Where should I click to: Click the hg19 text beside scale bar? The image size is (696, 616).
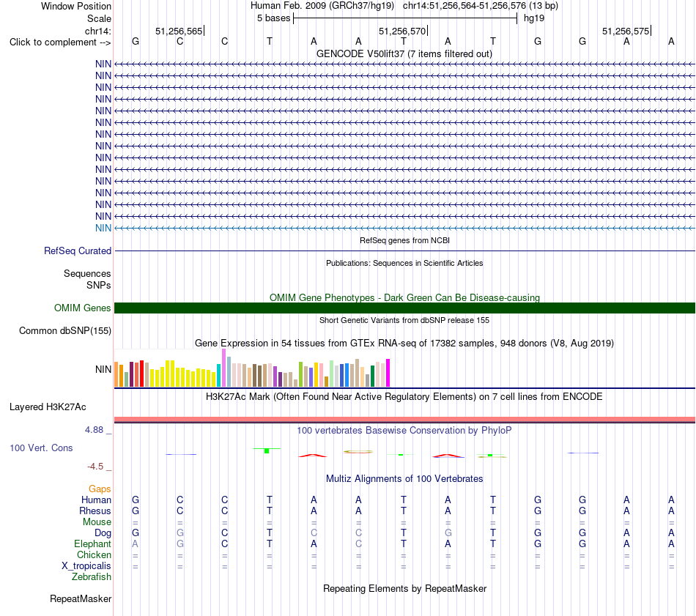click(534, 18)
